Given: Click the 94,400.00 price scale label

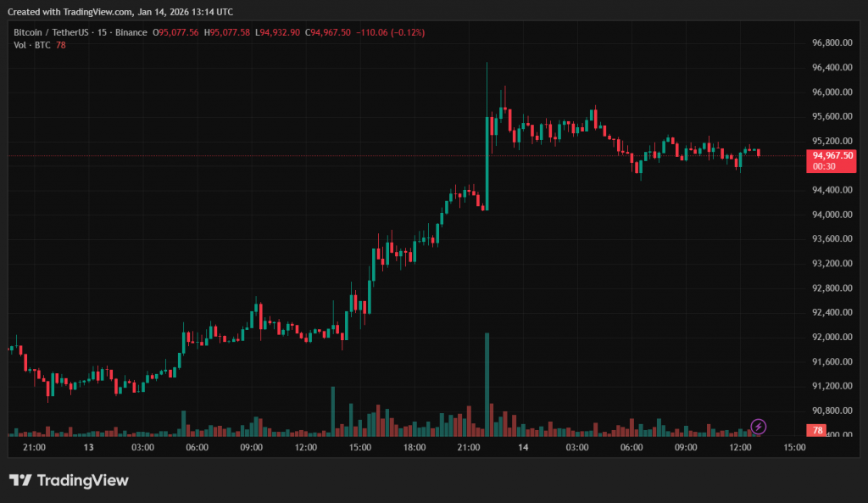Looking at the screenshot, I should pyautogui.click(x=831, y=190).
